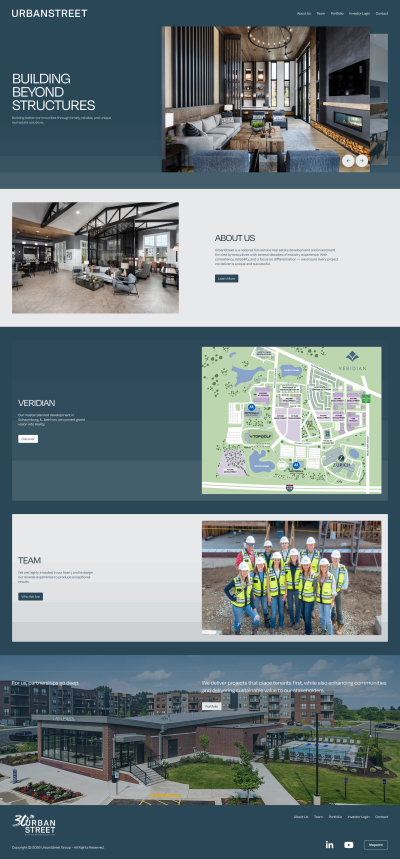
Task: Open About Us in top navigation
Action: click(304, 13)
